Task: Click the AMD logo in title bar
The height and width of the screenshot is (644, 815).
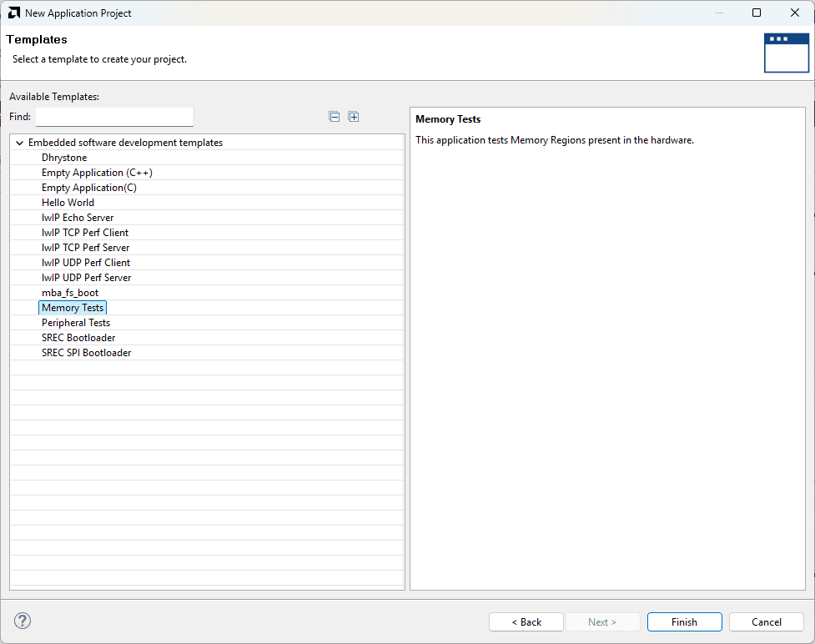Action: [x=14, y=13]
